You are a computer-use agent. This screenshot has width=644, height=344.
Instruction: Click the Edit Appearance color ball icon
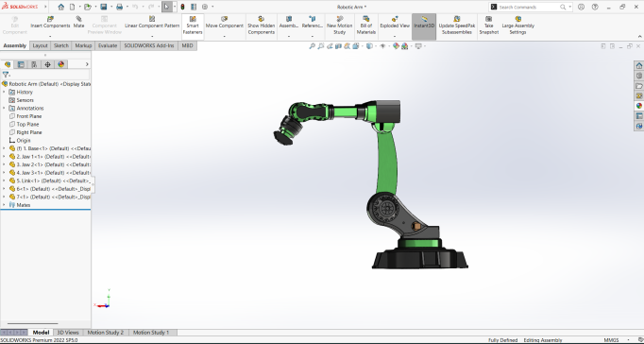396,46
